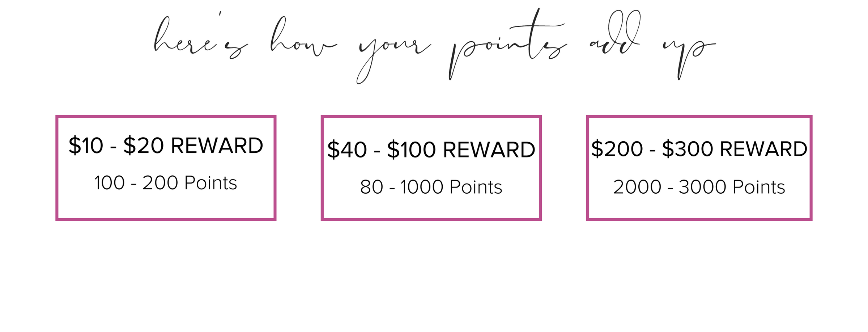
Task: Select the "$200 - $300 REWARD" title
Action: [x=699, y=149]
